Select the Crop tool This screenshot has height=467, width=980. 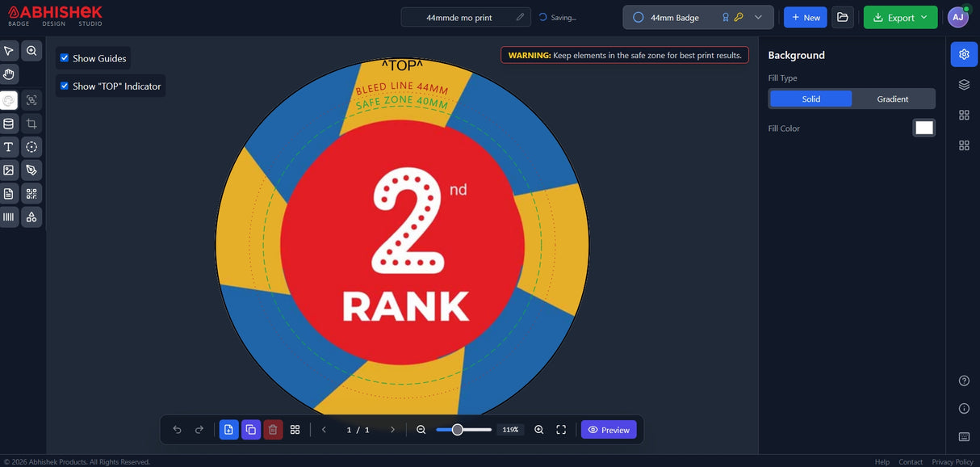tap(31, 123)
